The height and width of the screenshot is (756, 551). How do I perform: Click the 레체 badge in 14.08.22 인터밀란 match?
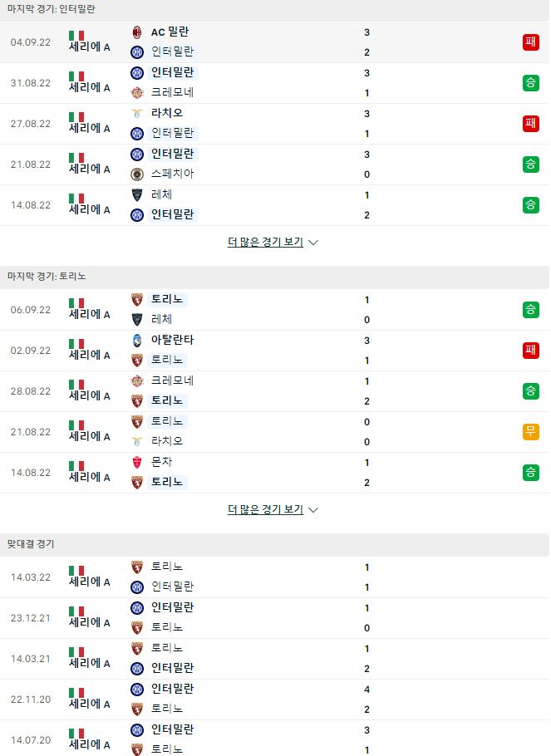[137, 194]
